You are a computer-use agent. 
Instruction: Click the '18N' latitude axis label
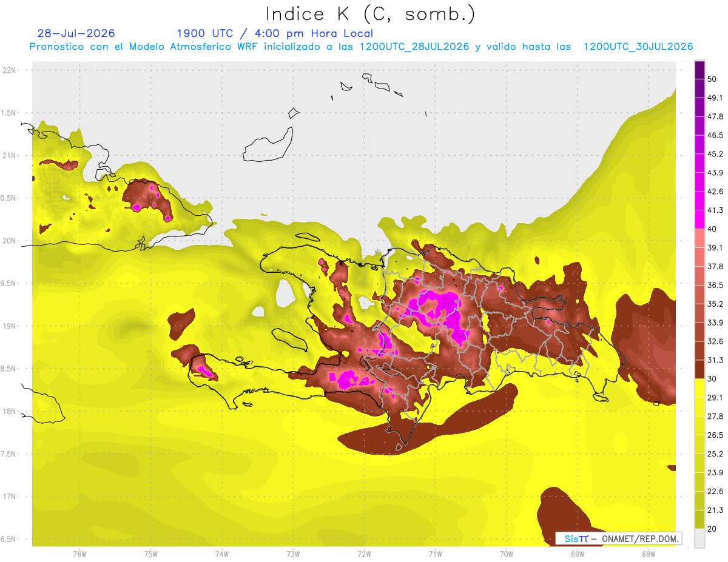pyautogui.click(x=10, y=411)
